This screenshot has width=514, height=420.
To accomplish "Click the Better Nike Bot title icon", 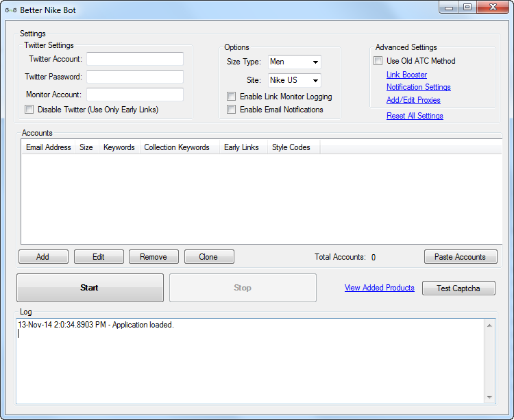I will click(10, 10).
